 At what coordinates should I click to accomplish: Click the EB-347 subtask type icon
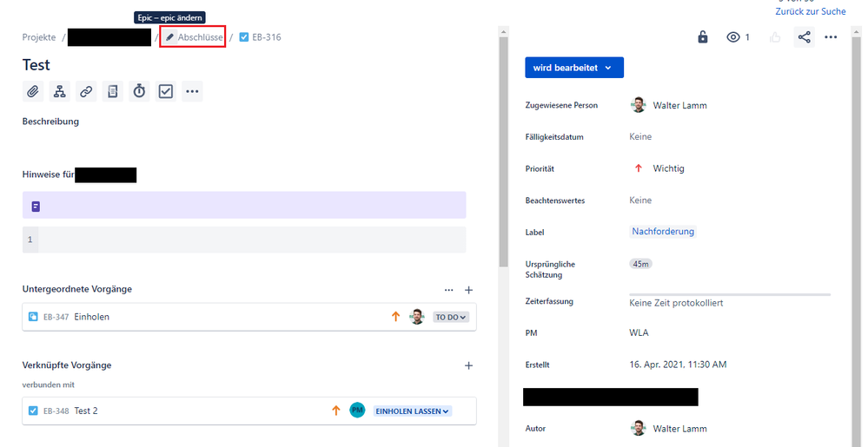click(33, 317)
